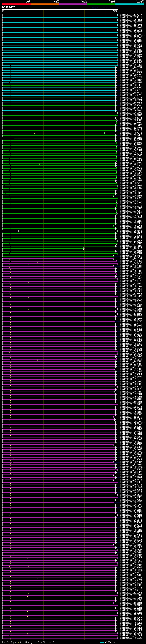The image size is (146, 644).
Task: Click hit label UniRef100_Q9AVE6
Action: point(131,48)
